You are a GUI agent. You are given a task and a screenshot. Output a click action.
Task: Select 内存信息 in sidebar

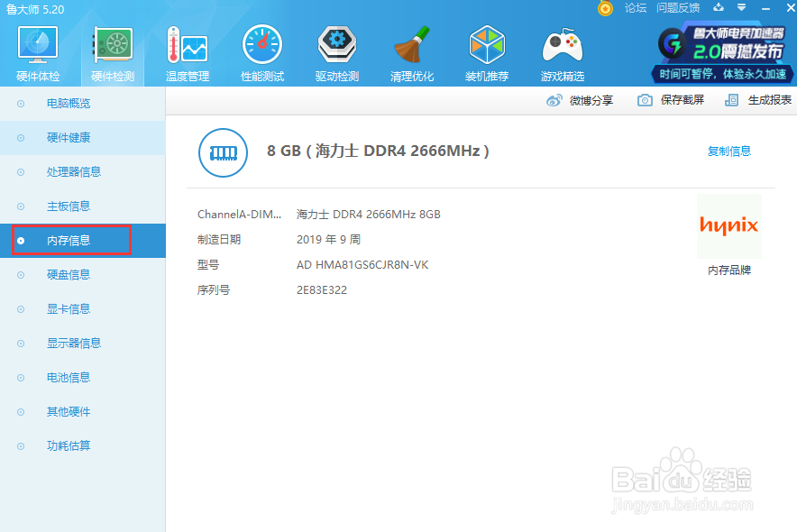point(82,241)
